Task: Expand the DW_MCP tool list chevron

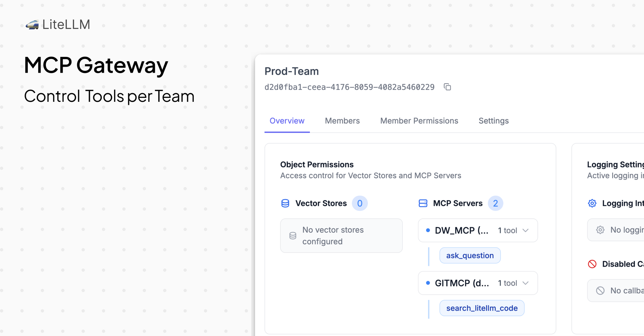Action: tap(526, 230)
